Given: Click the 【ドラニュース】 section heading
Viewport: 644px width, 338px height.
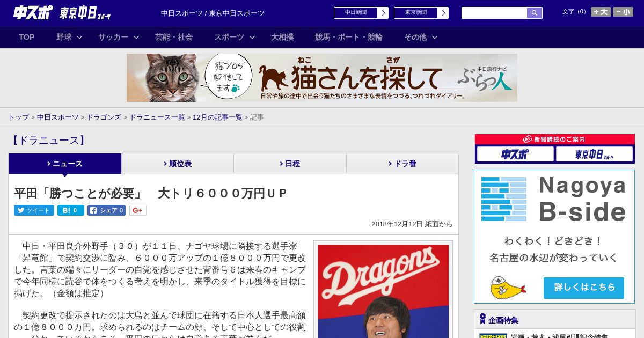Looking at the screenshot, I should coord(48,141).
